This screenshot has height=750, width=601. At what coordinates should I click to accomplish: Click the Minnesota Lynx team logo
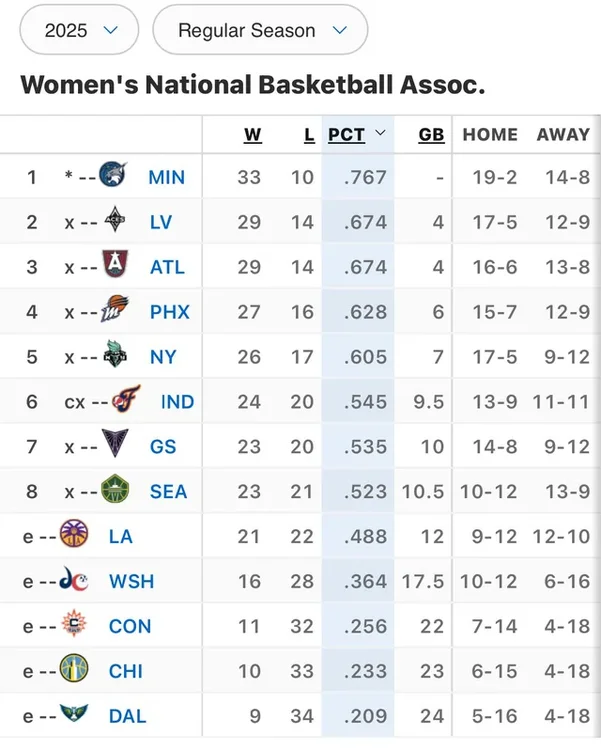pos(113,177)
